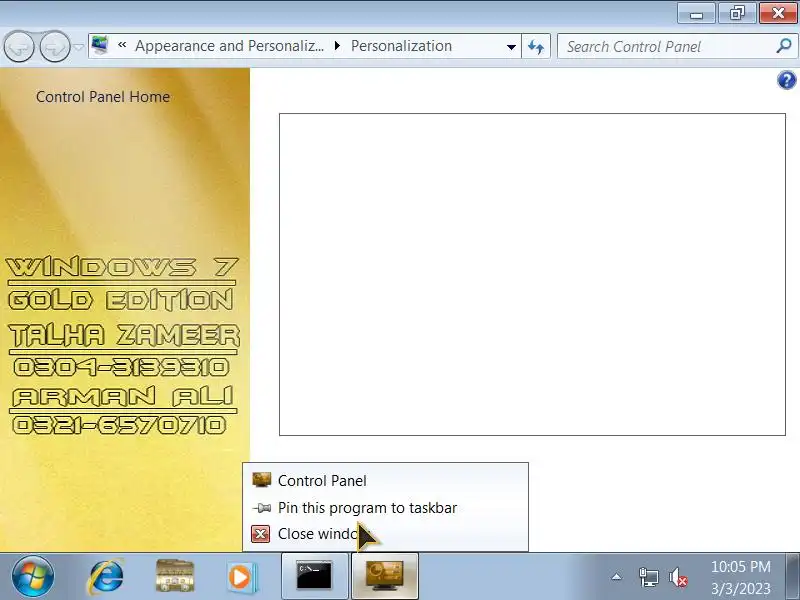Click the Control Panel icon in address bar
This screenshot has height=600, width=800.
coord(100,46)
